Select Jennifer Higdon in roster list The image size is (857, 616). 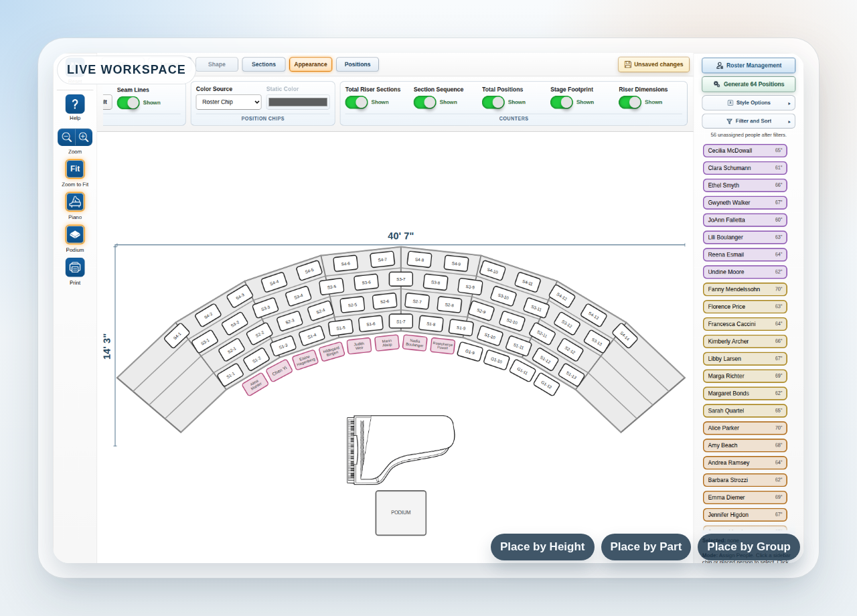pyautogui.click(x=745, y=515)
